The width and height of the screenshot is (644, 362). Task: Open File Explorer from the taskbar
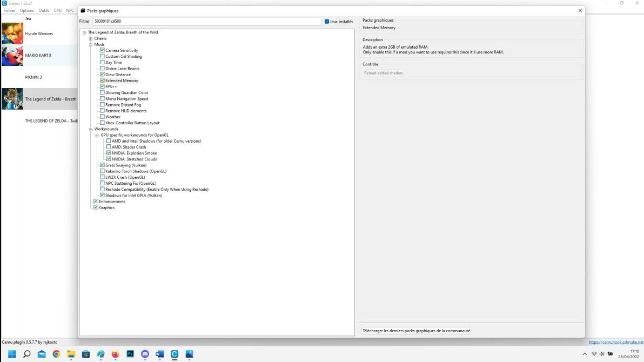[x=71, y=354]
